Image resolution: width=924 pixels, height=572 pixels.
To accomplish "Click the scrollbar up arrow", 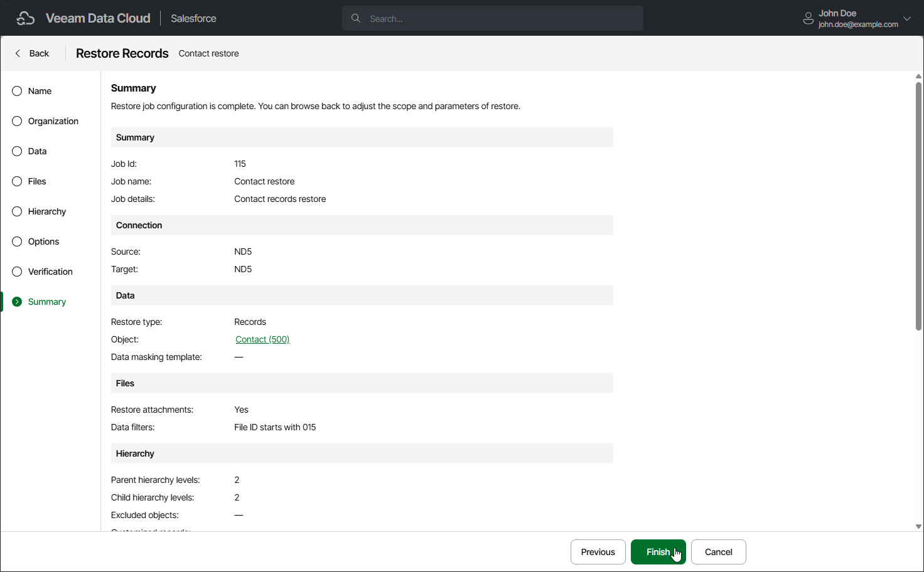I will 918,77.
